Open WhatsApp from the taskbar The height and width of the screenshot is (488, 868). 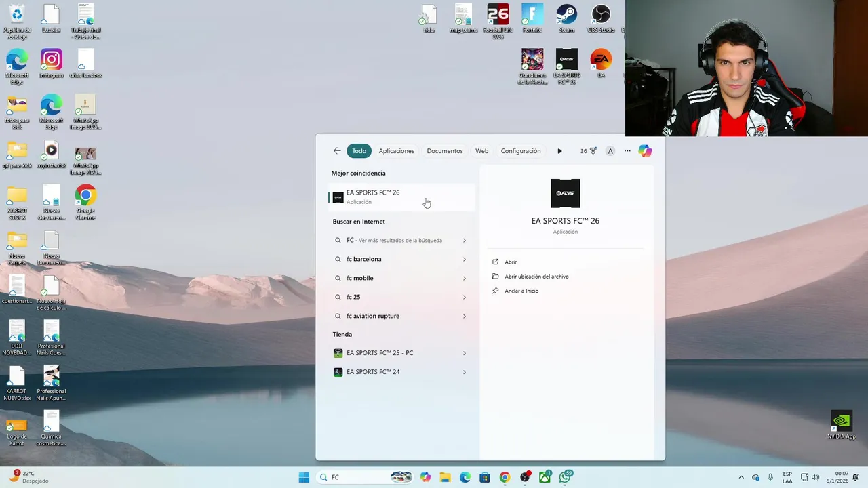[x=566, y=477]
